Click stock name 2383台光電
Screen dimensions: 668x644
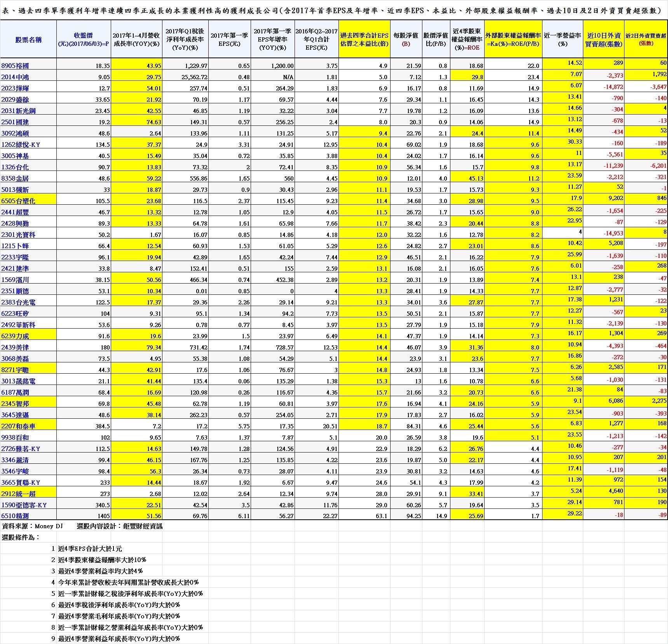point(18,302)
